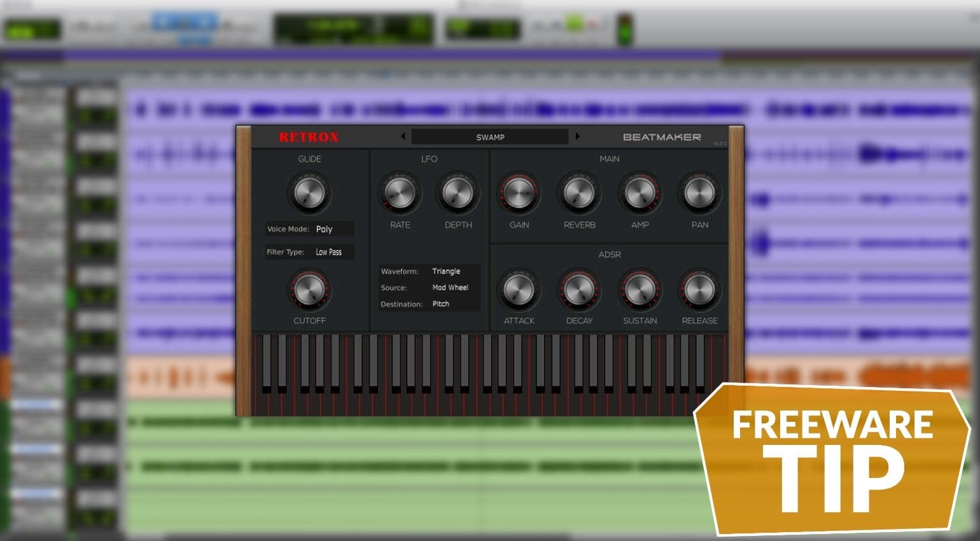Image resolution: width=980 pixels, height=541 pixels.
Task: Adjust the DECAY knob
Action: 579,290
